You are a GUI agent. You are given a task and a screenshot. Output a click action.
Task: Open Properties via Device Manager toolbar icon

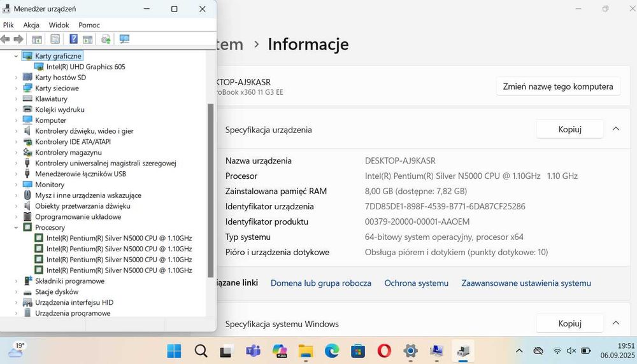pyautogui.click(x=55, y=39)
